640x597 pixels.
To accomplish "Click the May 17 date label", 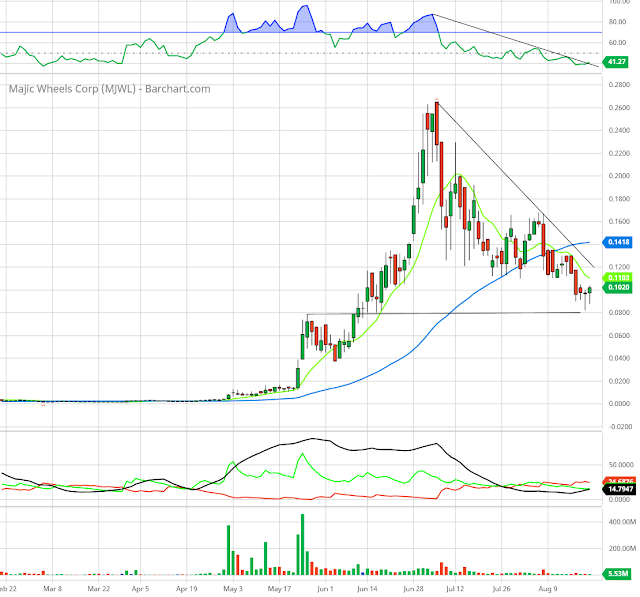I will coord(279,588).
